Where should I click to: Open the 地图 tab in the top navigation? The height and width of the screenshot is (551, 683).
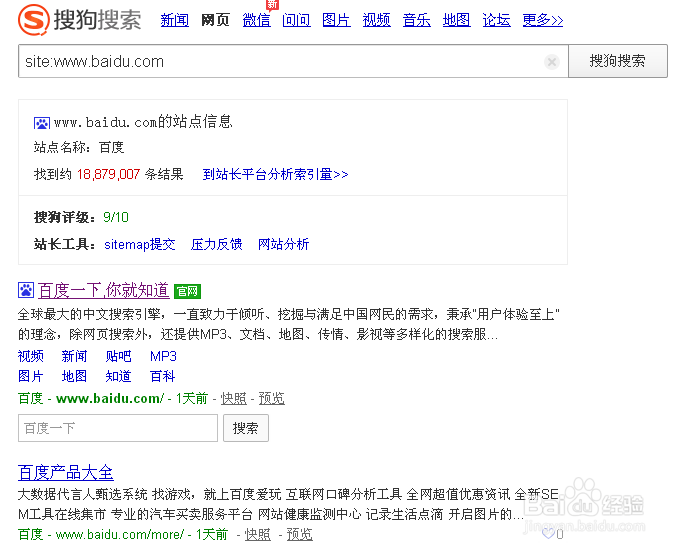point(456,20)
